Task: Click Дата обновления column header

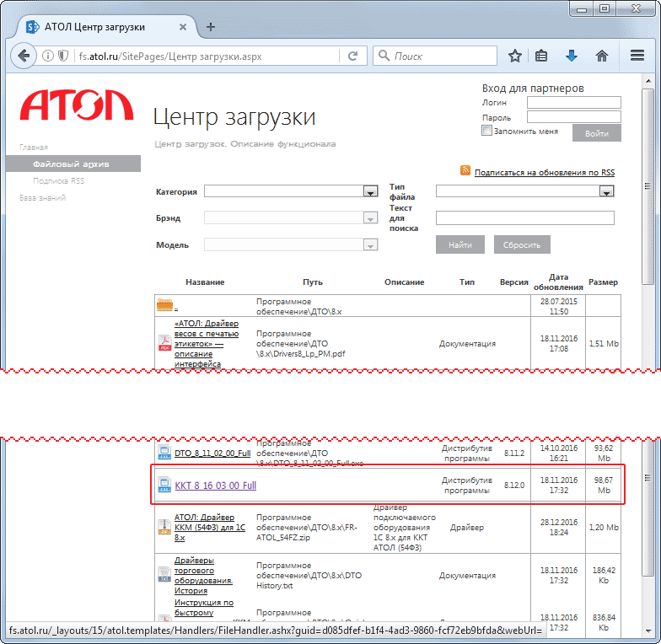Action: click(558, 282)
